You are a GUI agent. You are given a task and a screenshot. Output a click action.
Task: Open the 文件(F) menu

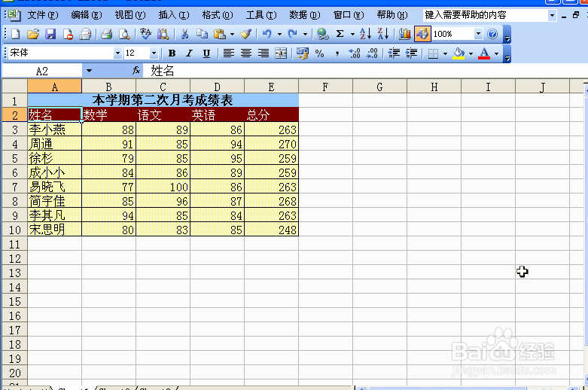pyautogui.click(x=43, y=15)
